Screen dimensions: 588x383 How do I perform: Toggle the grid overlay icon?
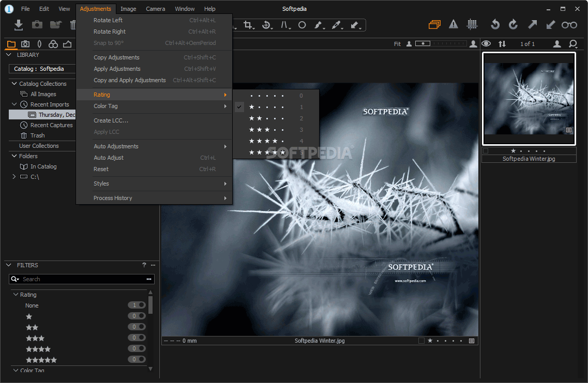coord(472,25)
